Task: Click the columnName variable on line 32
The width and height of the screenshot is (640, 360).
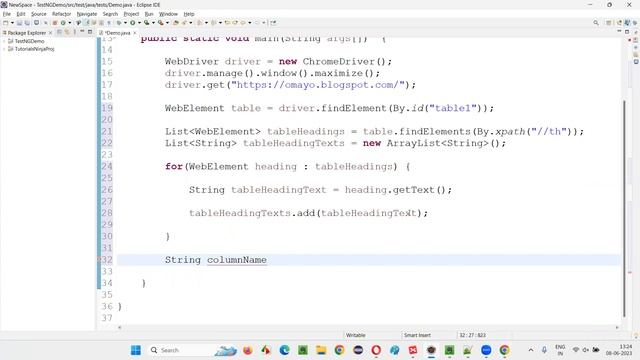Action: click(x=237, y=260)
